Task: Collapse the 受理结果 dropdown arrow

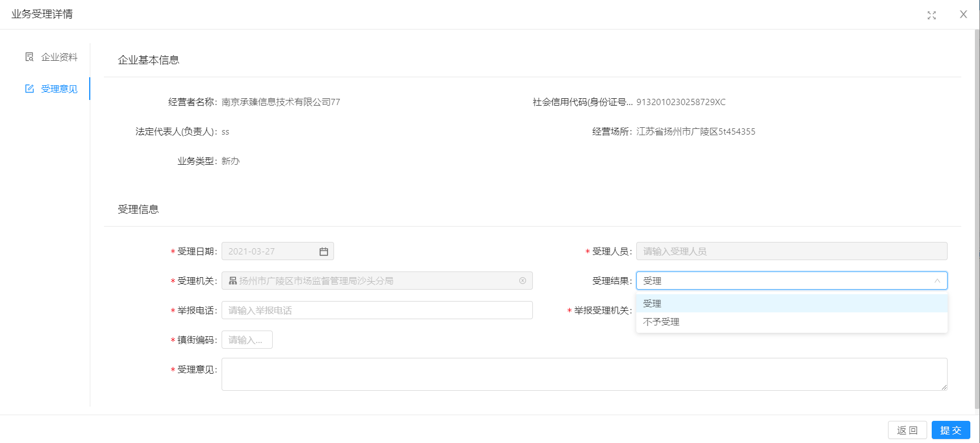Action: 937,281
